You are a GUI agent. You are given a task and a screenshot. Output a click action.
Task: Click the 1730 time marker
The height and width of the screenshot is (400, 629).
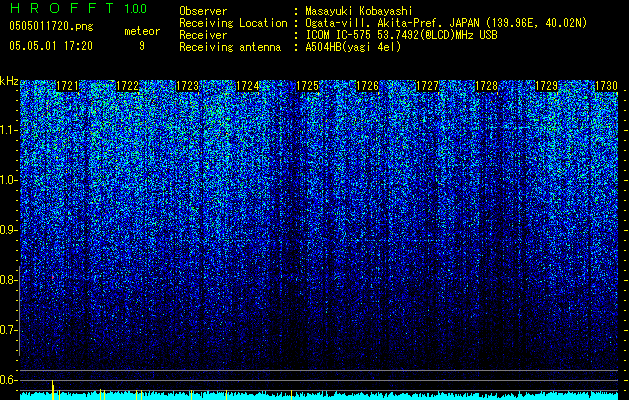click(606, 86)
